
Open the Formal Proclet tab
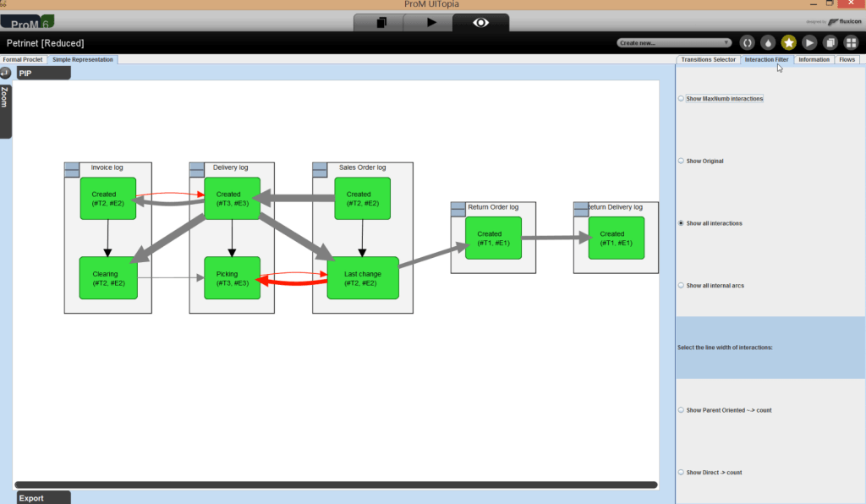(x=24, y=60)
